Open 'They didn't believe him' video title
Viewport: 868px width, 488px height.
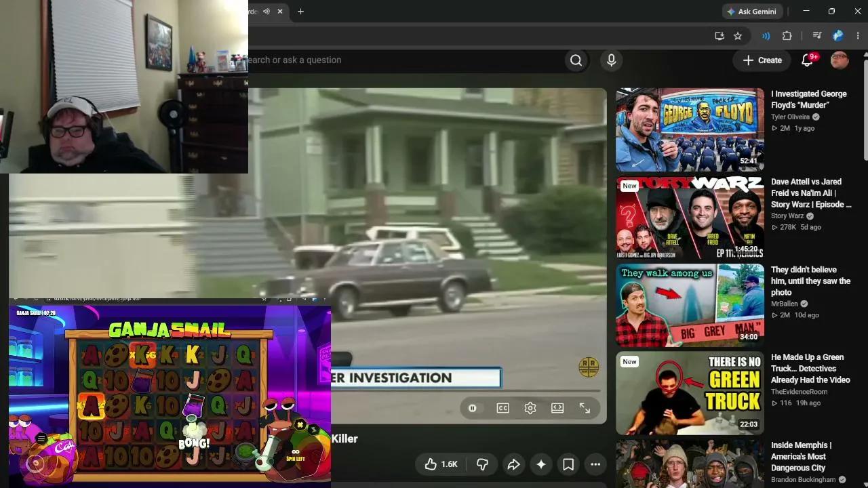810,281
